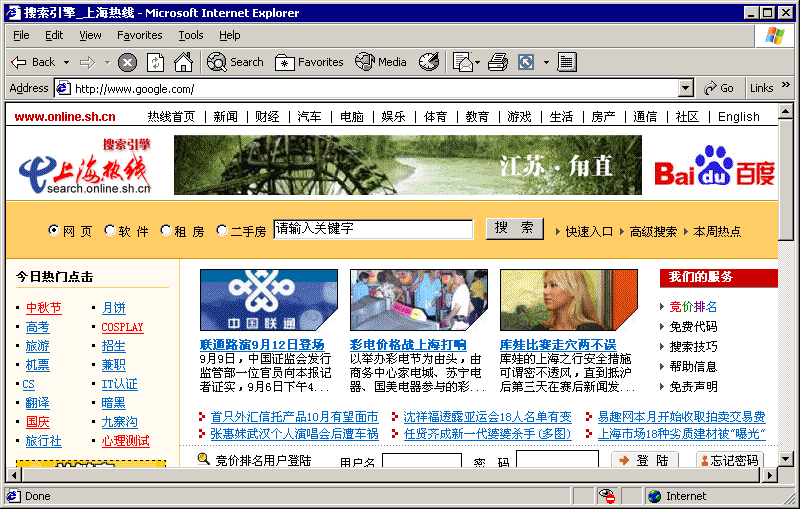The image size is (800, 509).
Task: Print the page with the printer icon
Action: (497, 62)
